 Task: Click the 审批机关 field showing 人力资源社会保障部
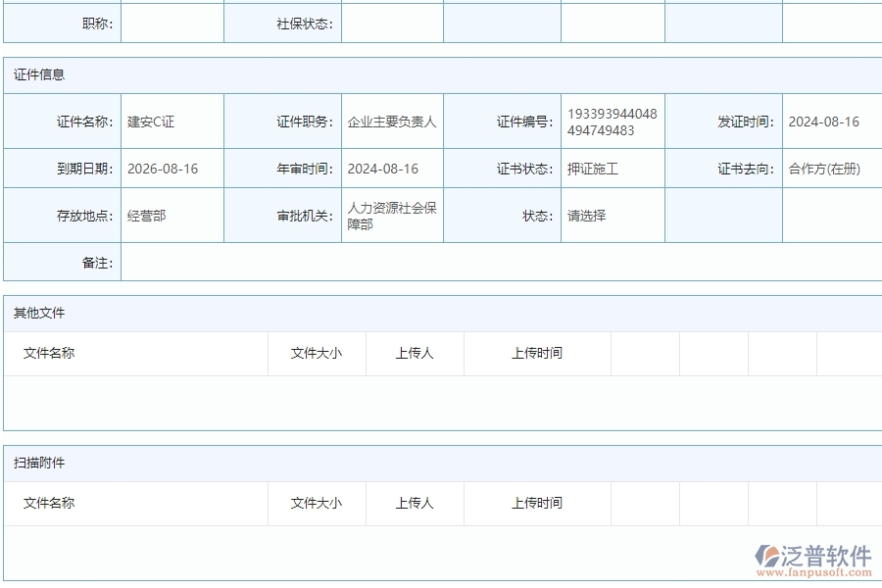click(392, 215)
